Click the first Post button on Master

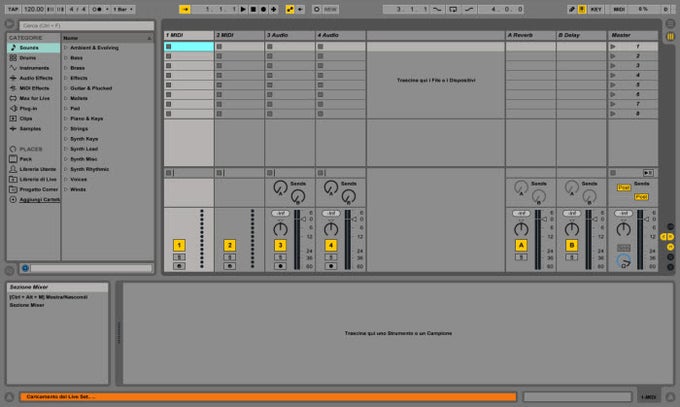pyautogui.click(x=624, y=188)
